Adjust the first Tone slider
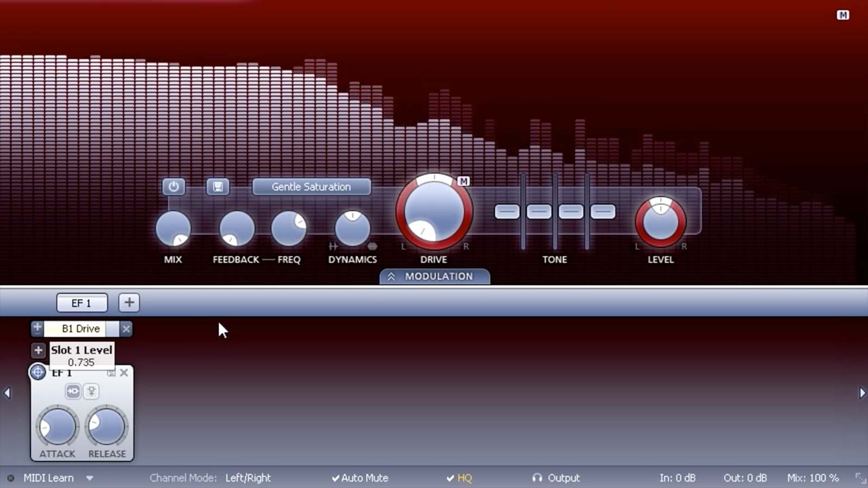 pos(507,210)
